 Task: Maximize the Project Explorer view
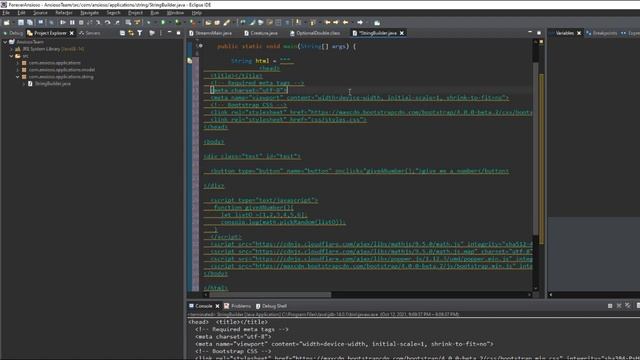coord(178,33)
